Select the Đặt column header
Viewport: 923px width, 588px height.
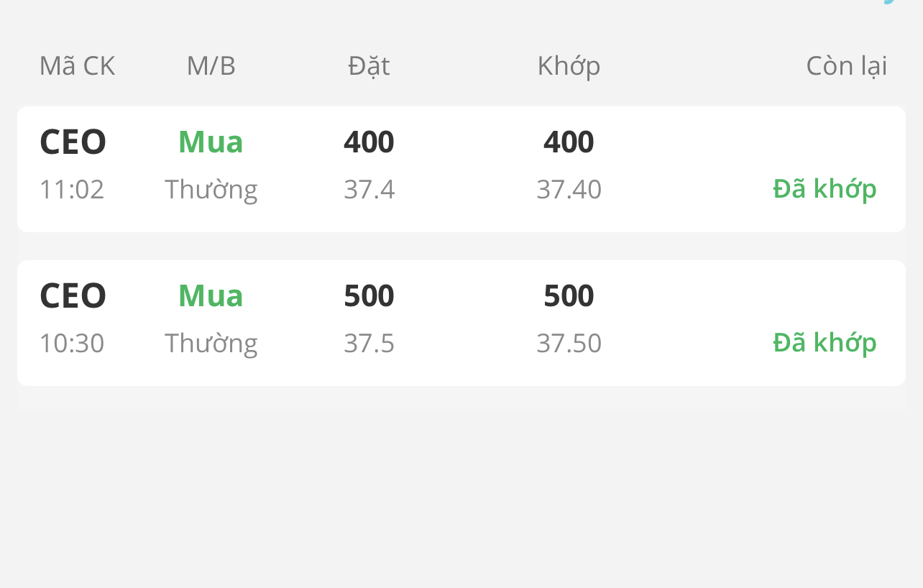point(369,66)
